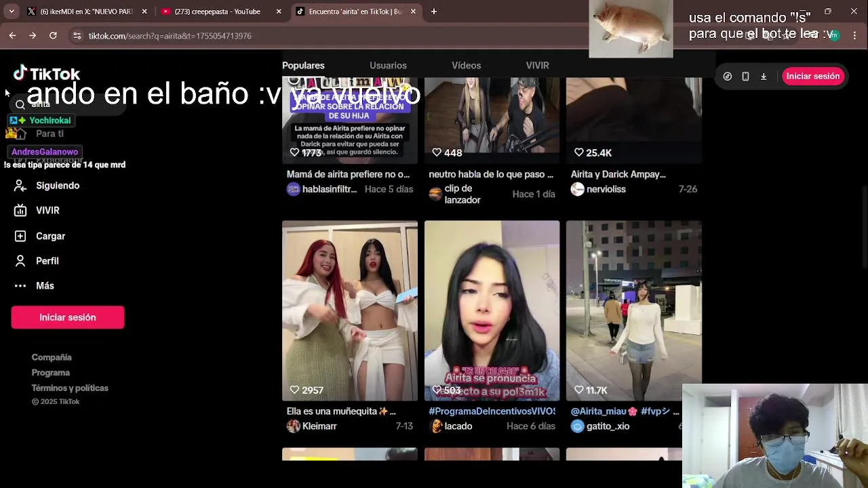
Task: Click heart icon with 2957 likes
Action: pyautogui.click(x=294, y=390)
